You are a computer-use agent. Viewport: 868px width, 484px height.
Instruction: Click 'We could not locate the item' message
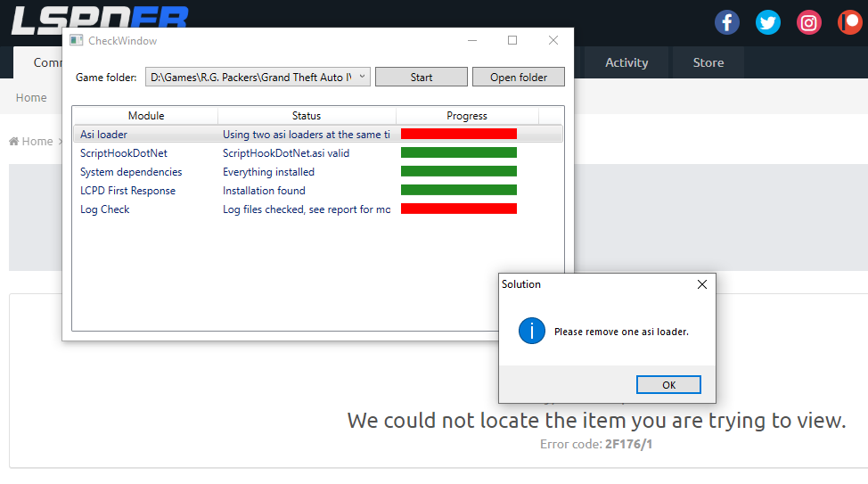click(596, 421)
